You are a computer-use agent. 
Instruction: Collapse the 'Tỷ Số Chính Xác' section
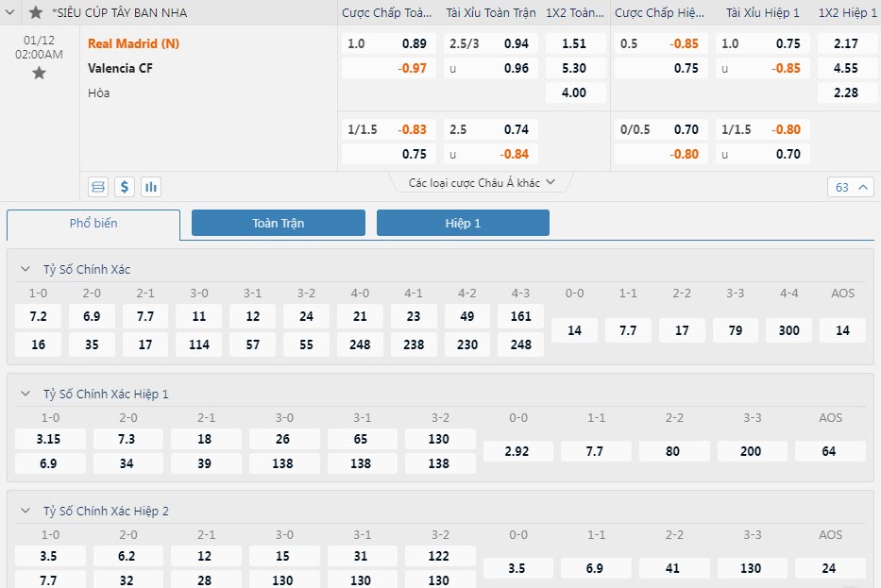25,270
